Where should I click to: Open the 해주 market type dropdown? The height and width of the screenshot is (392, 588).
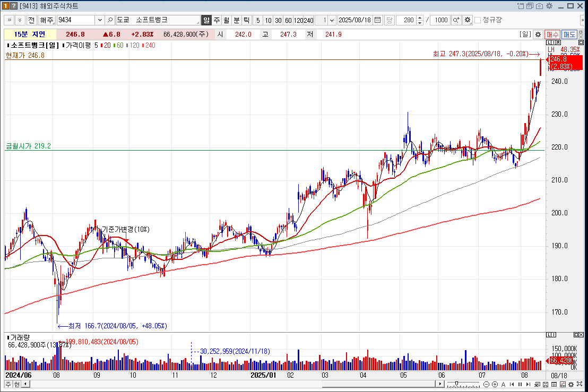(x=46, y=20)
